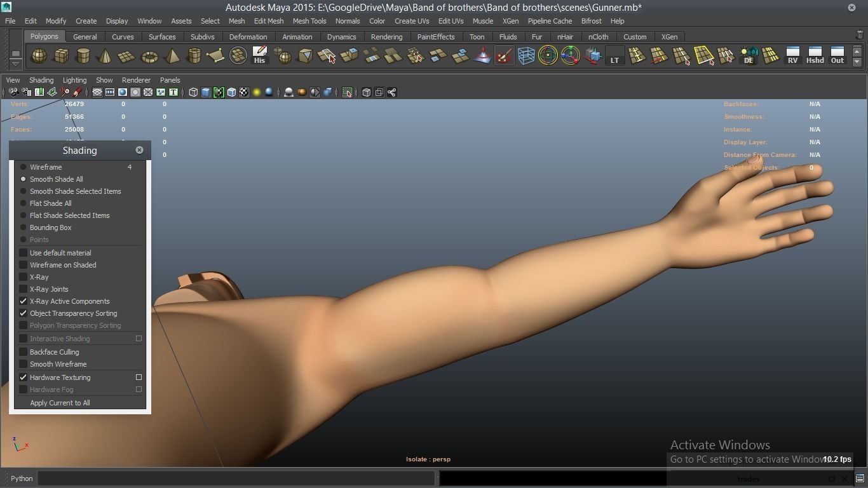This screenshot has width=868, height=488.
Task: Open the viewport Lighting menu
Action: click(x=74, y=80)
